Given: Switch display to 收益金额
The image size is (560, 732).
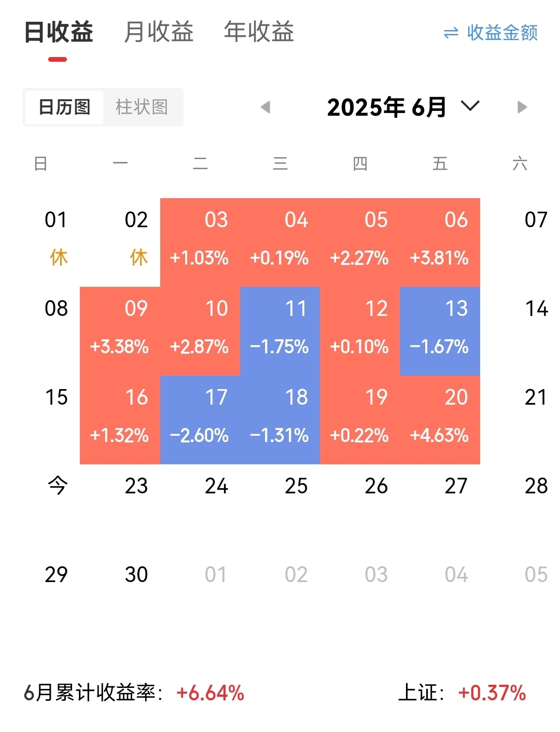Looking at the screenshot, I should tap(502, 33).
